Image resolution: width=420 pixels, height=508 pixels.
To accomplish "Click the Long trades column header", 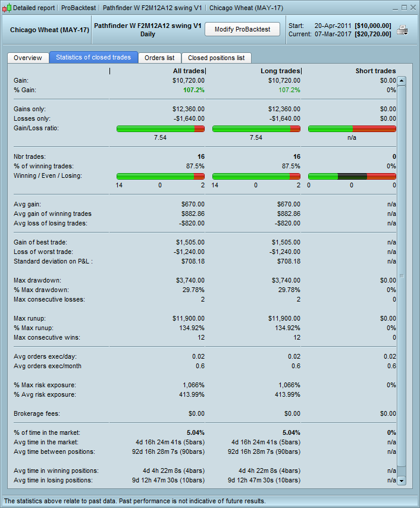I will tap(280, 71).
